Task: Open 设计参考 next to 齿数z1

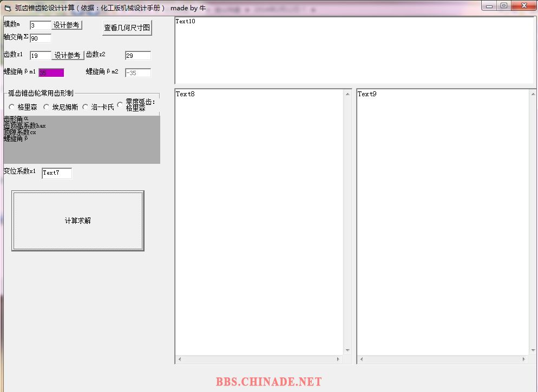Action: 68,55
